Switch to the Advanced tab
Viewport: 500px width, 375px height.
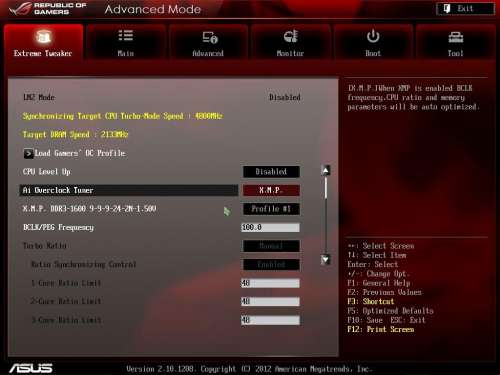coord(208,43)
